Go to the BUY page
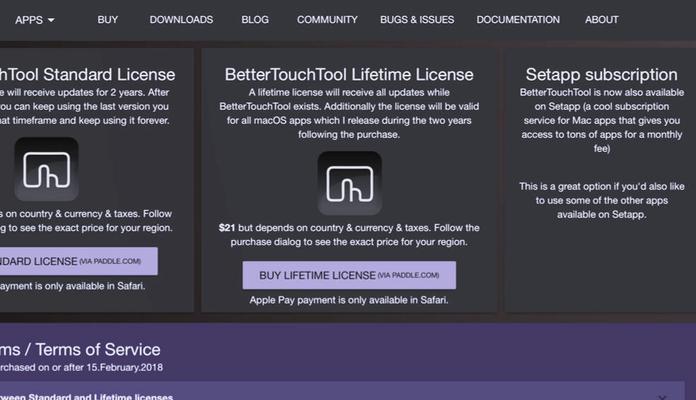This screenshot has height=400, width=696. coord(108,20)
